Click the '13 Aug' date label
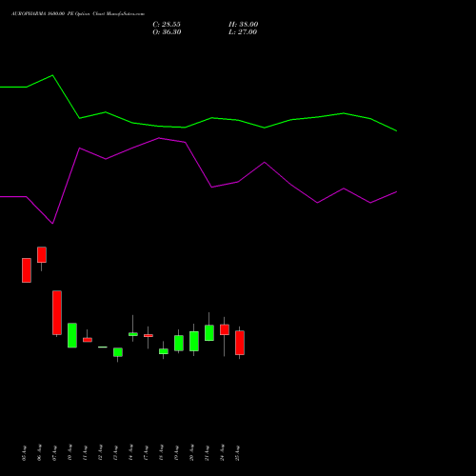 (116, 453)
